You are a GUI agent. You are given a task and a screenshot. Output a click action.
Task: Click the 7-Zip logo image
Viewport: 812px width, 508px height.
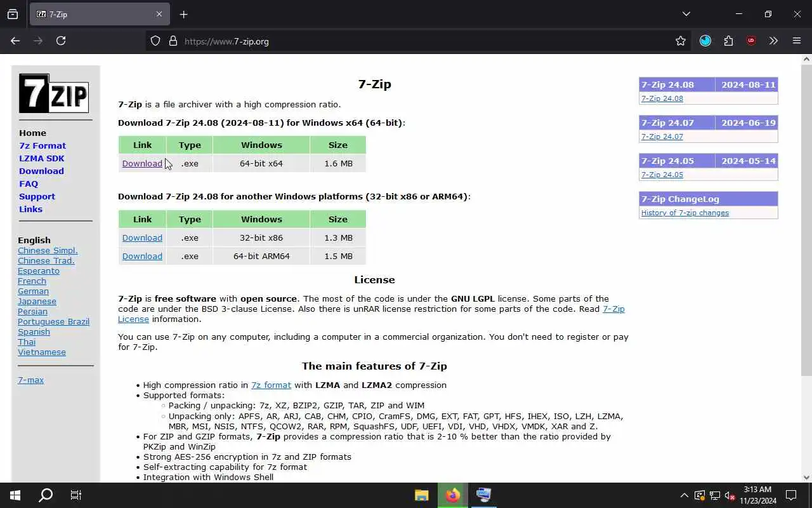(x=54, y=93)
